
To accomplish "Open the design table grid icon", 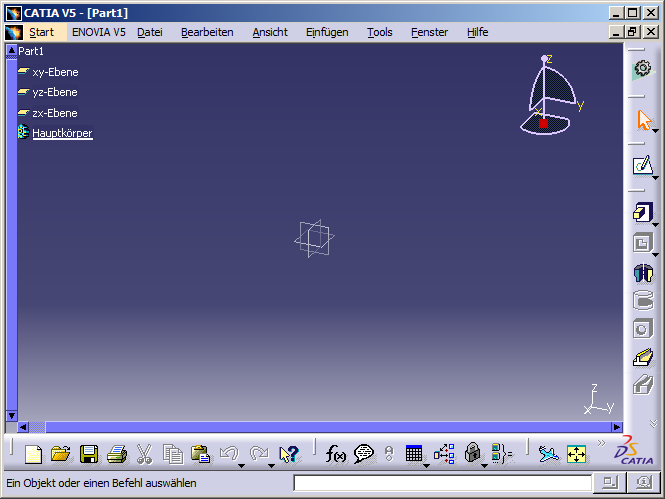I will pyautogui.click(x=414, y=454).
